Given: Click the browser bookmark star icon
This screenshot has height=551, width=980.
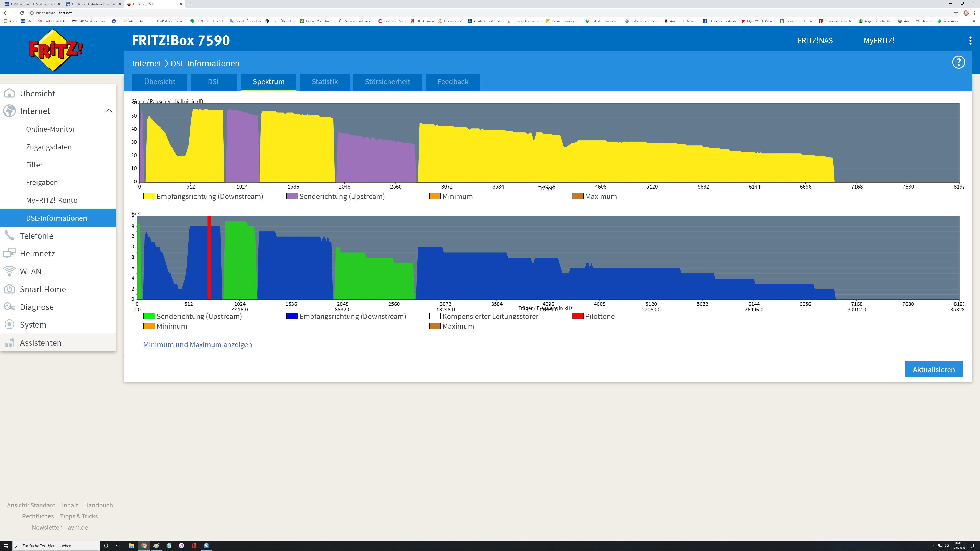Looking at the screenshot, I should (956, 13).
